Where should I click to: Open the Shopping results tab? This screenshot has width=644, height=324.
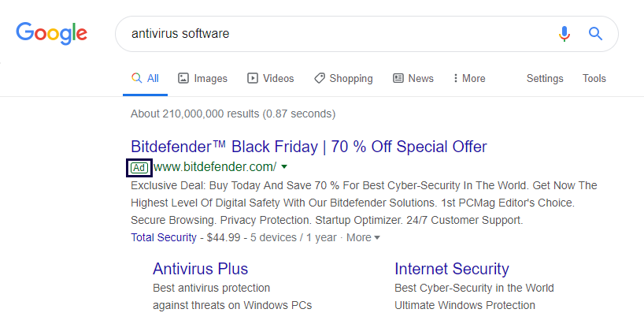coord(343,78)
